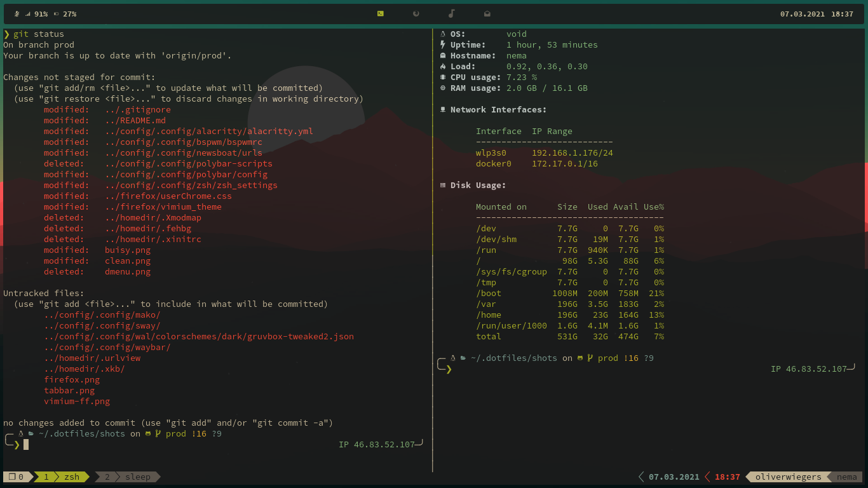Click the modified buisy.png entry
This screenshot has width=868, height=488.
tap(97, 250)
